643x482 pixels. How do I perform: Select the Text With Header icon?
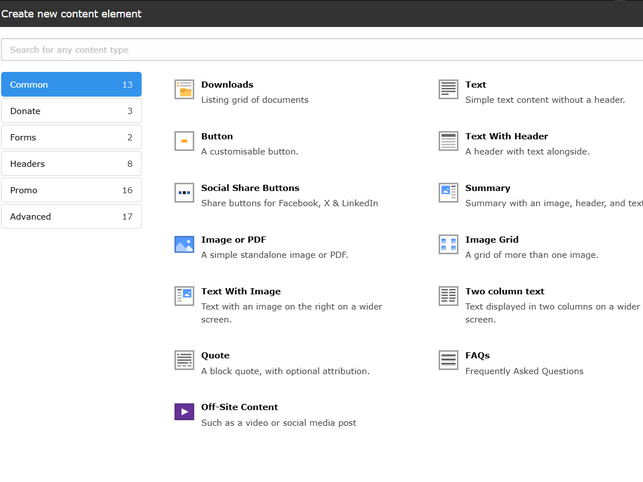click(448, 142)
